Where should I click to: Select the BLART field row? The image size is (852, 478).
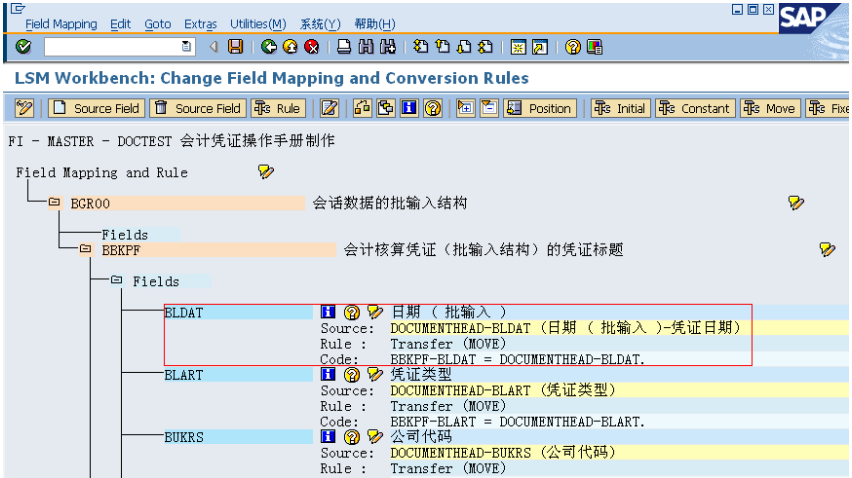click(238, 375)
